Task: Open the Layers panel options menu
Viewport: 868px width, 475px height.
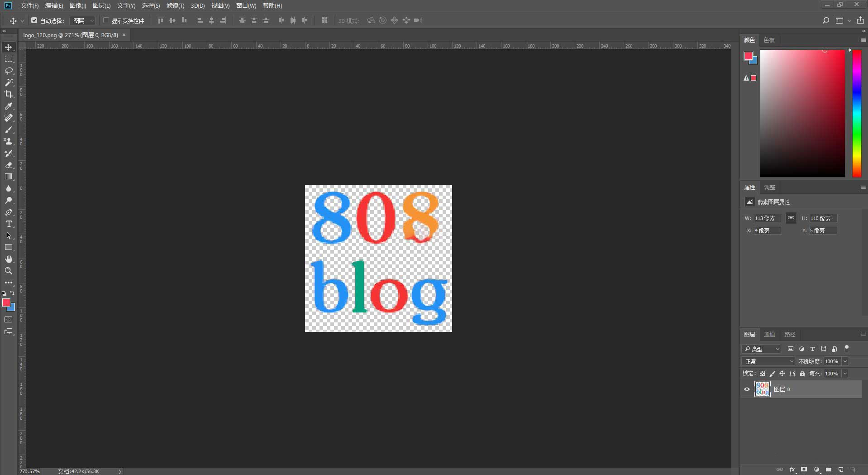Action: [863, 334]
